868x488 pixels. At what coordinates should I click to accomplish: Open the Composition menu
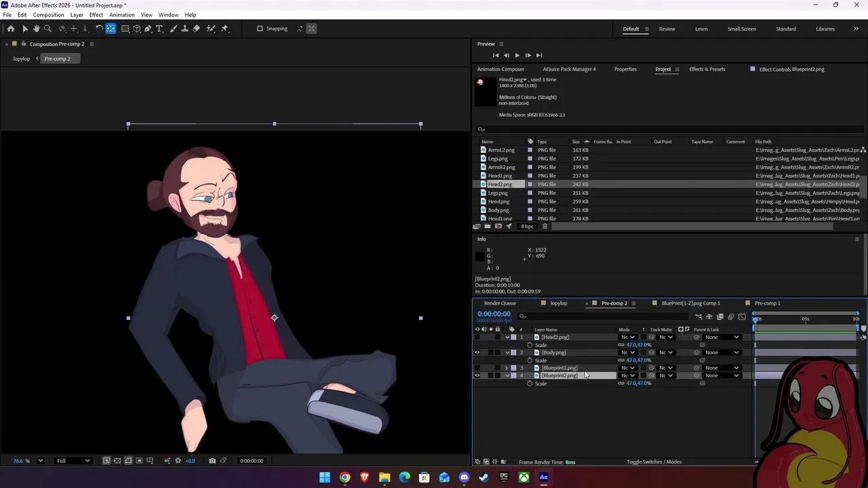click(49, 15)
